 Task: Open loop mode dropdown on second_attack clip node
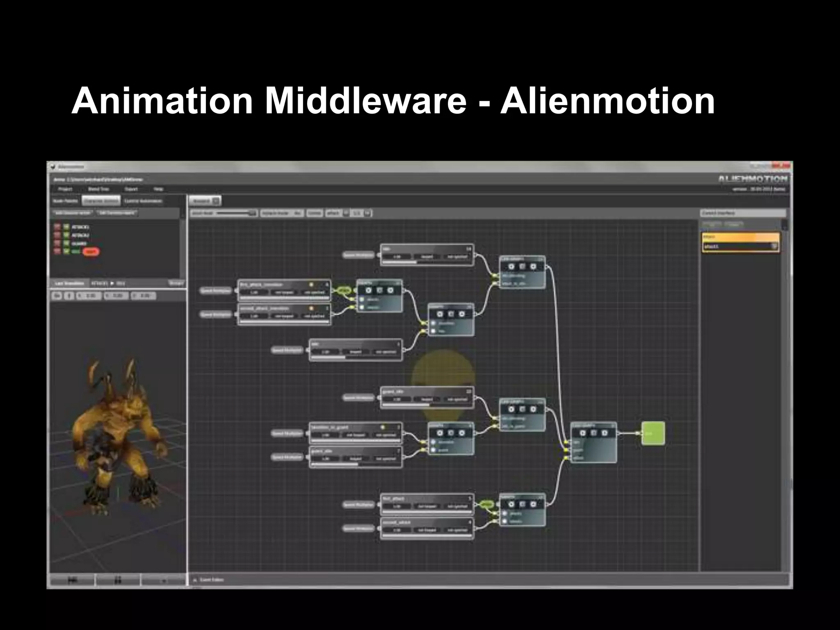click(427, 530)
